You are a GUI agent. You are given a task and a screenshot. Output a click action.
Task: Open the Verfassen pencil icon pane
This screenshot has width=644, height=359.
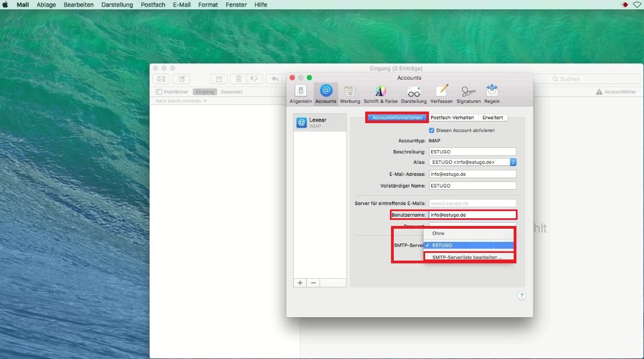pos(442,94)
